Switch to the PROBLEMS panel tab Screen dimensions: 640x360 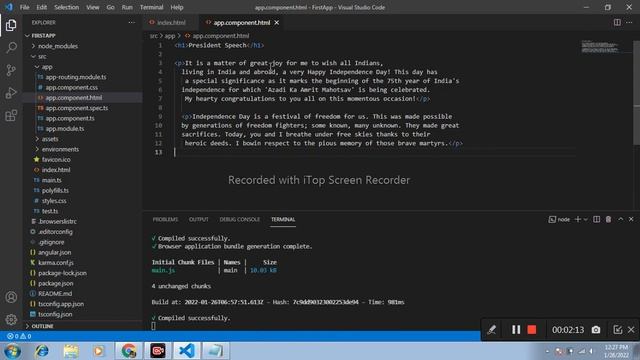pos(165,219)
